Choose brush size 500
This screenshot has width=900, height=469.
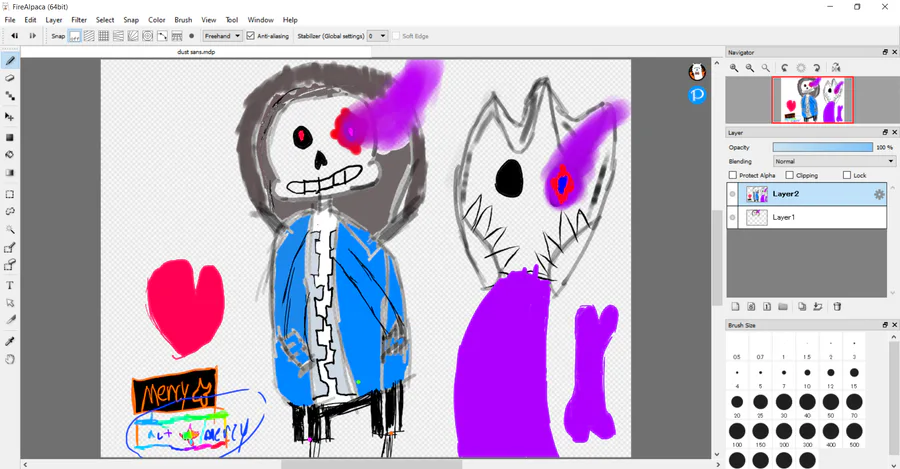(854, 434)
